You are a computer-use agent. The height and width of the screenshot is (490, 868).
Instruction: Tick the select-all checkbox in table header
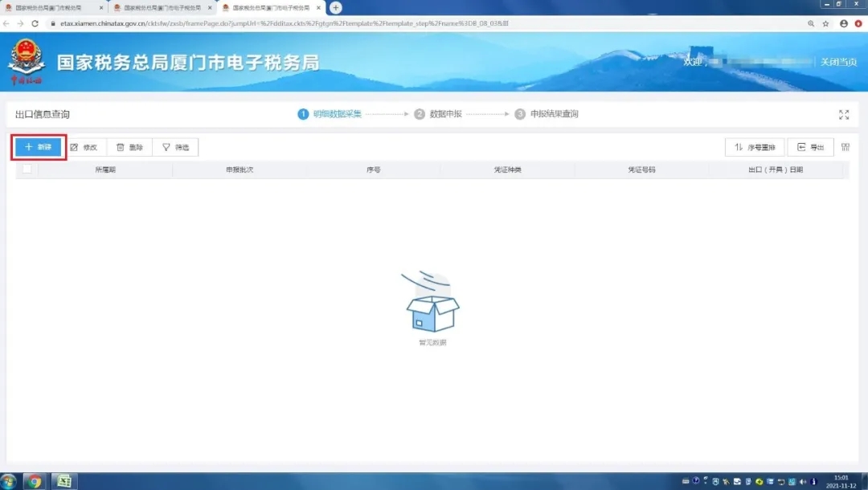tap(27, 169)
